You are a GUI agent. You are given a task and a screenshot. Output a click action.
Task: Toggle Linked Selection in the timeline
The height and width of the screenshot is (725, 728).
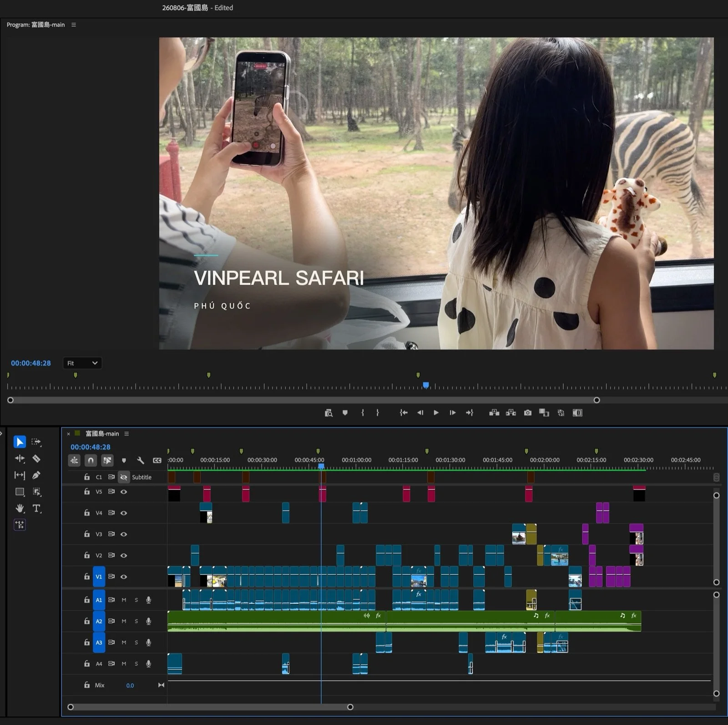107,460
